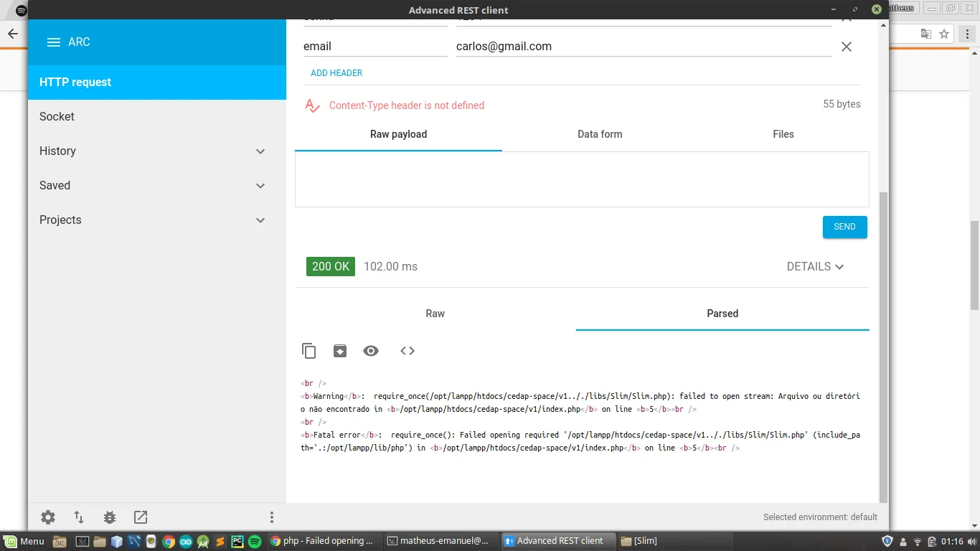Image resolution: width=980 pixels, height=551 pixels.
Task: Click the ARC window vertical scrollbar
Action: point(883,347)
